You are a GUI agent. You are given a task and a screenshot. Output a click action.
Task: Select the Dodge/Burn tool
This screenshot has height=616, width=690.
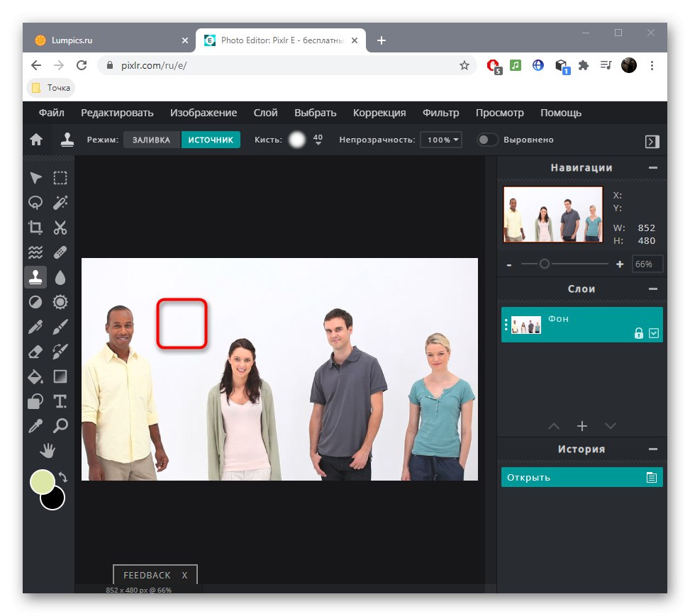[x=35, y=302]
